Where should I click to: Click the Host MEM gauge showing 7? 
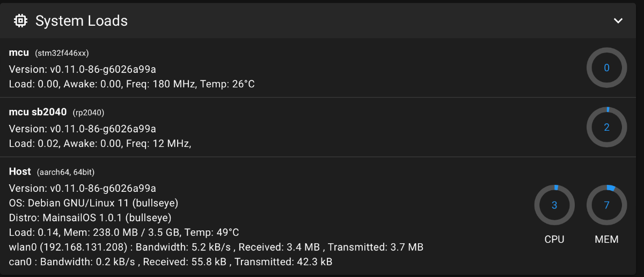point(607,205)
